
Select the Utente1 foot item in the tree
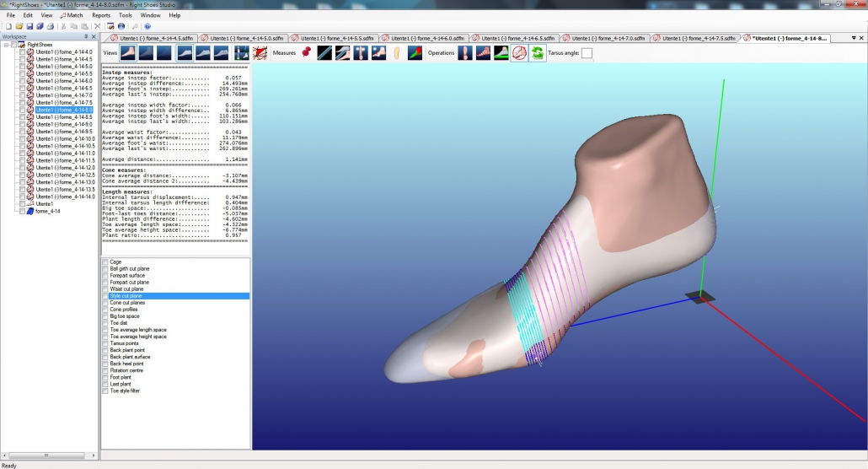coord(45,204)
